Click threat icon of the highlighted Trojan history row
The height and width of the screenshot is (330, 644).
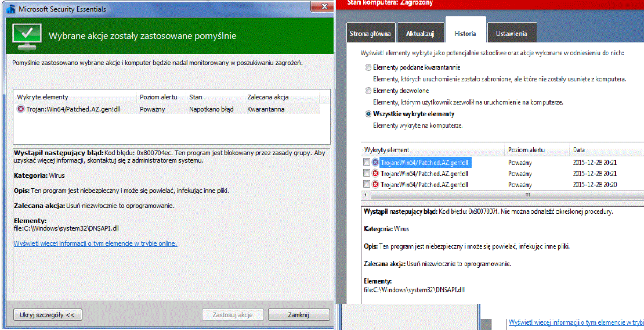[x=375, y=163]
